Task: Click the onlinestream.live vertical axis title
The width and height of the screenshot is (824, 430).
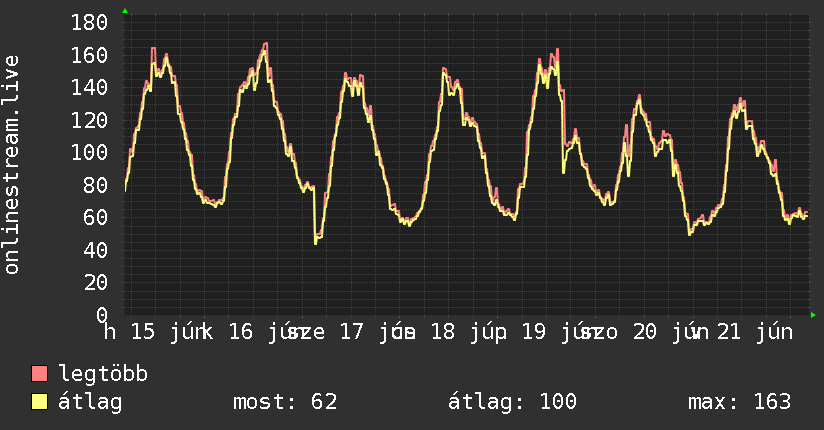Action: click(11, 165)
